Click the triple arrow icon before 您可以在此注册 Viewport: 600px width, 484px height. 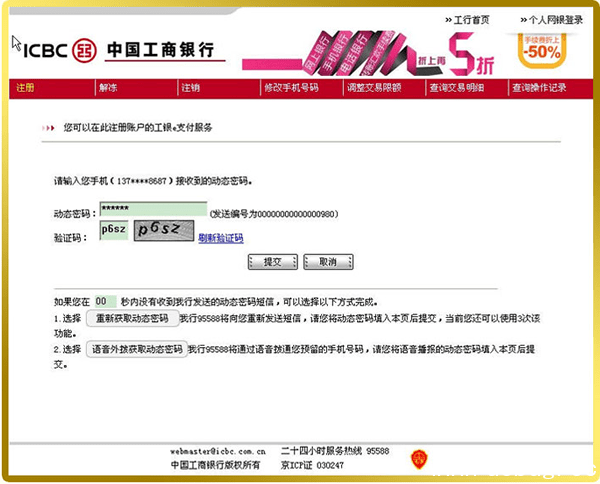coord(49,128)
